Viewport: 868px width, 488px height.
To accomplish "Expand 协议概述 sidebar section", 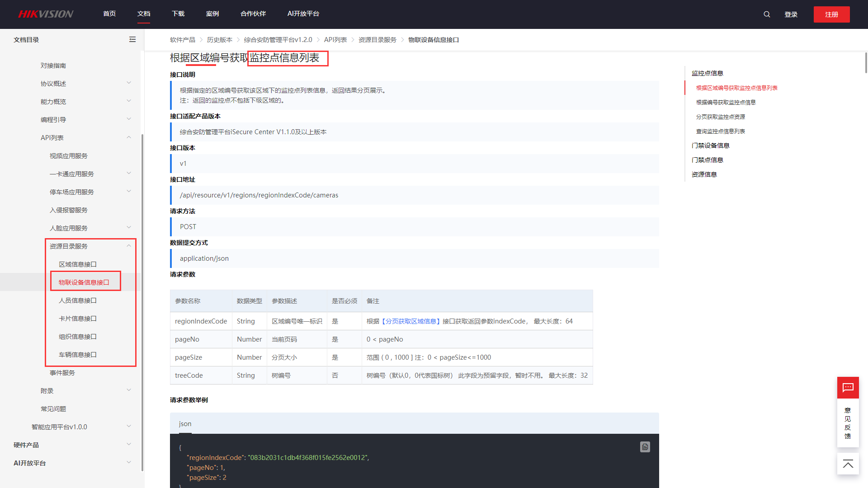I will [x=128, y=83].
